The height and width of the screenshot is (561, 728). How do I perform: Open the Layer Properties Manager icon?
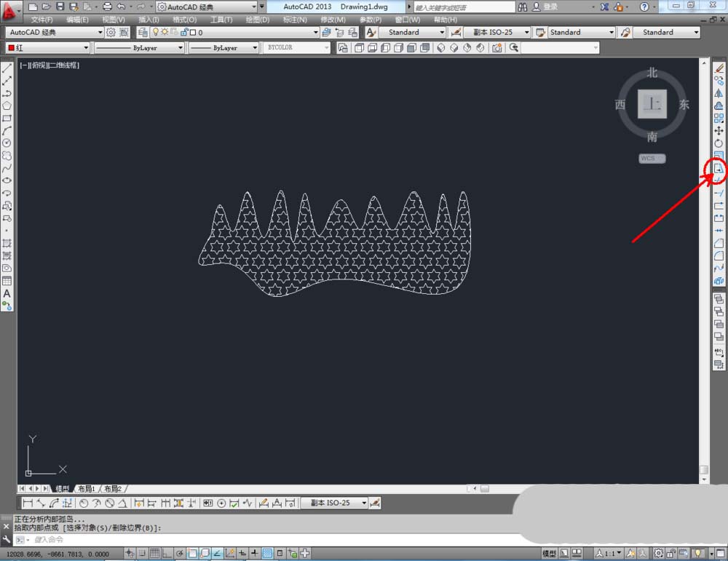[143, 32]
